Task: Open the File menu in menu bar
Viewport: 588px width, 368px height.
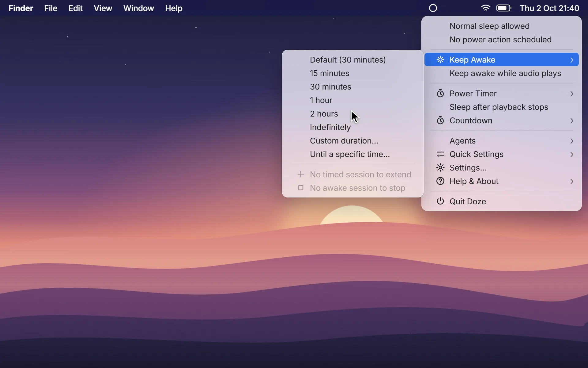Action: (51, 8)
